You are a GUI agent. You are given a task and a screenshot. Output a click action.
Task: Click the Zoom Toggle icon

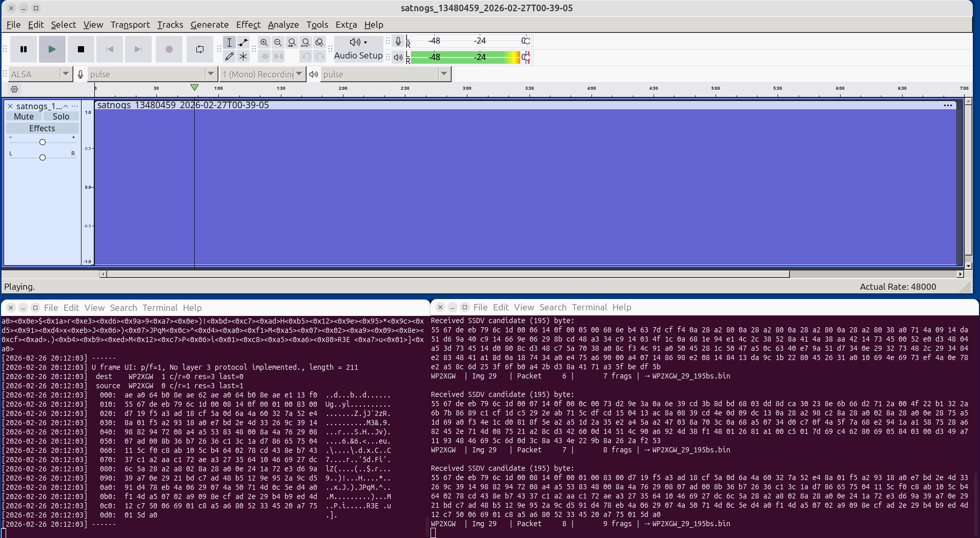(x=319, y=43)
